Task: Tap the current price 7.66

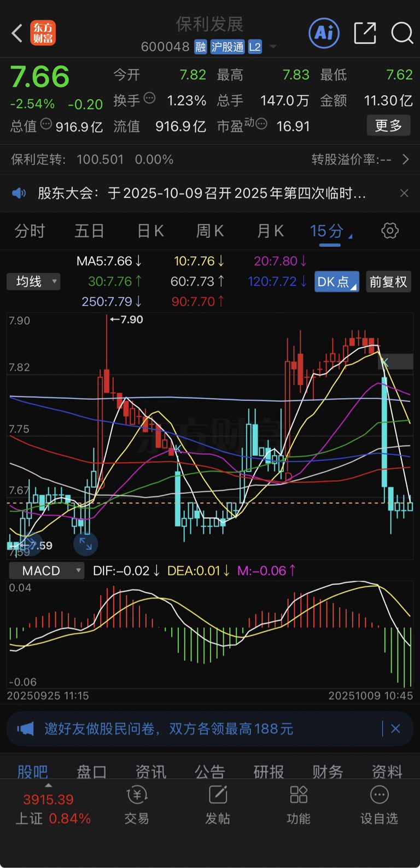Action: coord(40,77)
